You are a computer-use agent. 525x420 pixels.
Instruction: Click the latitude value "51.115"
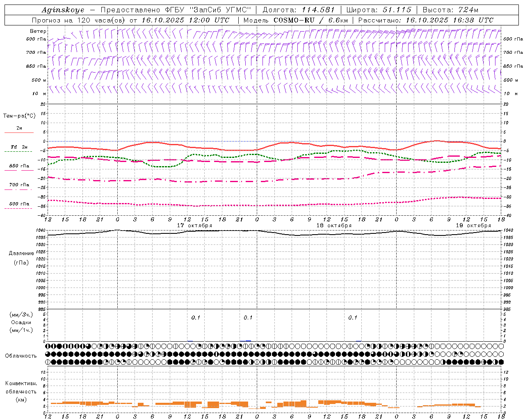[x=397, y=10]
